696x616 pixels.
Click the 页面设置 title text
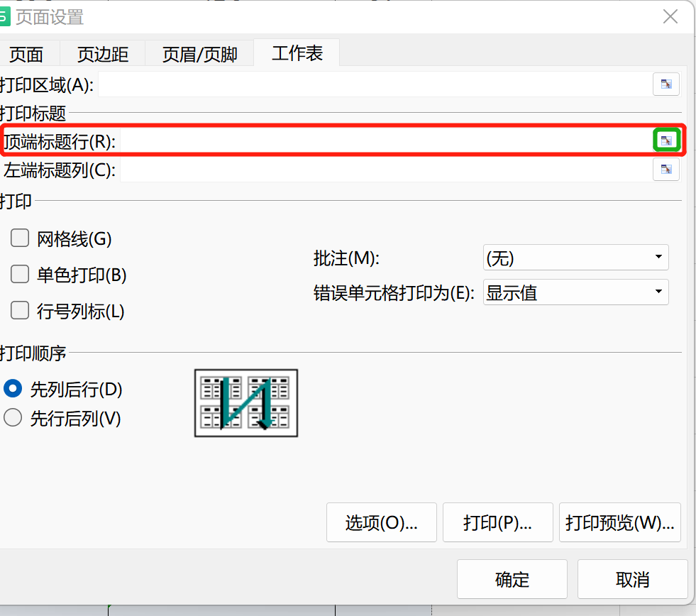click(50, 17)
